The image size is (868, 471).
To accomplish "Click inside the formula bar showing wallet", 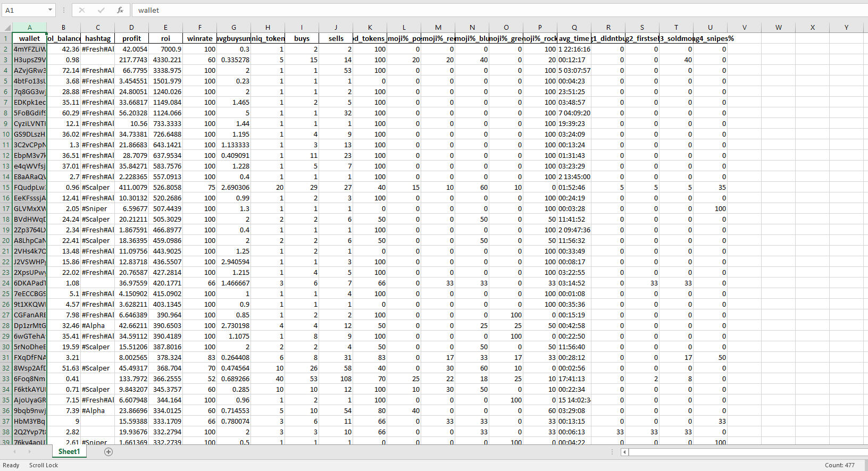I will pos(479,10).
